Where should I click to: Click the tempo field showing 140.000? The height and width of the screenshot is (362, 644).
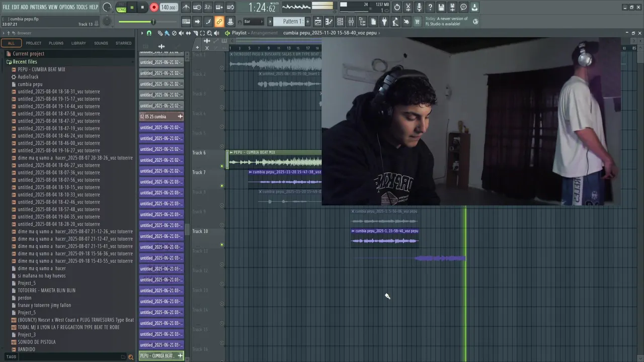click(x=169, y=8)
